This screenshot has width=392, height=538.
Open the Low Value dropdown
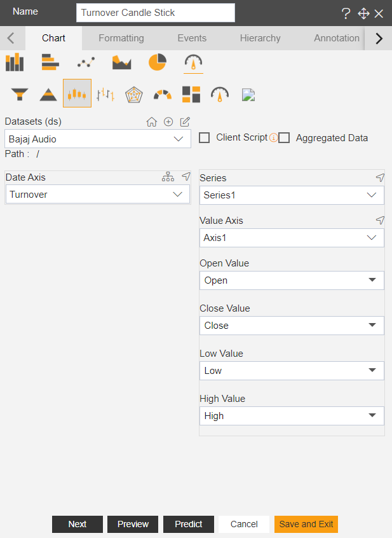pyautogui.click(x=292, y=371)
